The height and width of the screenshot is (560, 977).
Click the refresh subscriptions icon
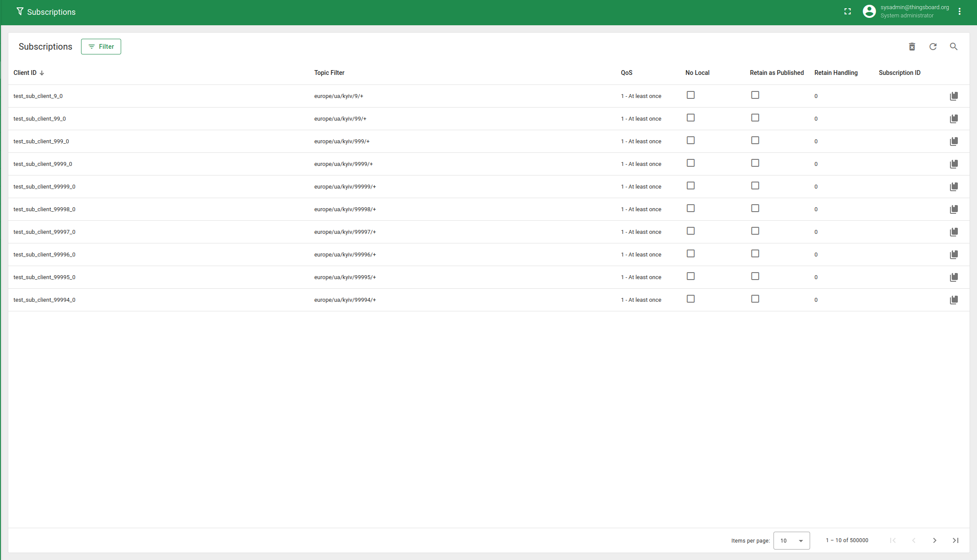933,47
